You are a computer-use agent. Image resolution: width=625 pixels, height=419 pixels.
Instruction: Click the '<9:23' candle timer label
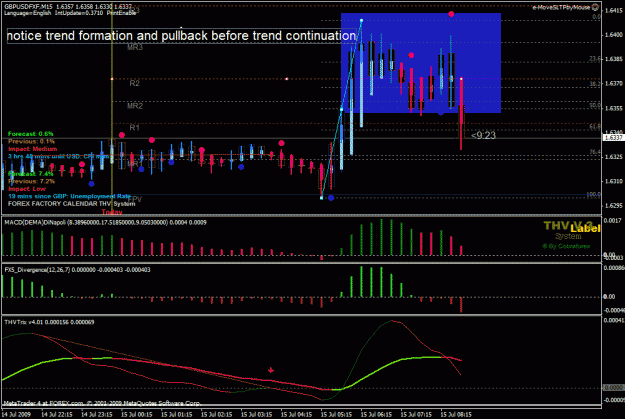tap(483, 136)
